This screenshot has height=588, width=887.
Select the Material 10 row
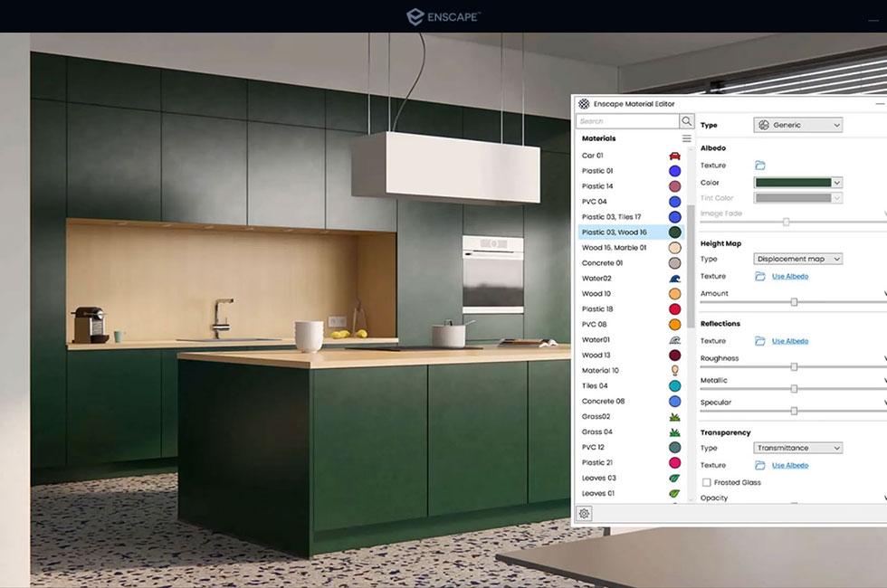(631, 370)
